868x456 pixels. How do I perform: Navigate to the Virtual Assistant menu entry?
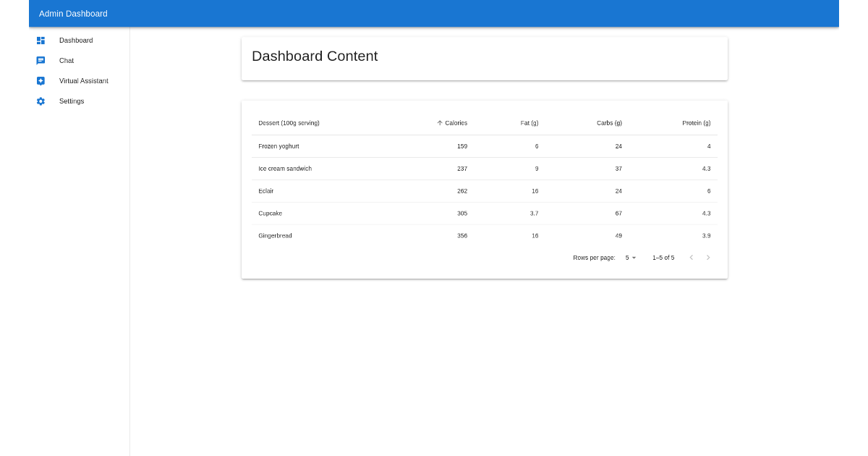coord(84,80)
